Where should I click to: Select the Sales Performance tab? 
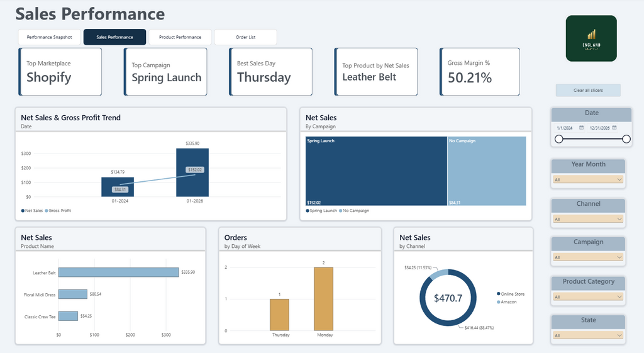coord(114,37)
